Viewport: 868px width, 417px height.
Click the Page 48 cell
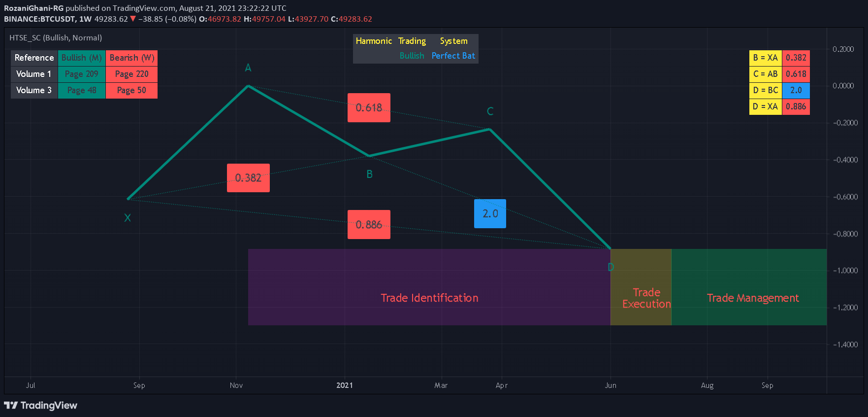pos(82,90)
